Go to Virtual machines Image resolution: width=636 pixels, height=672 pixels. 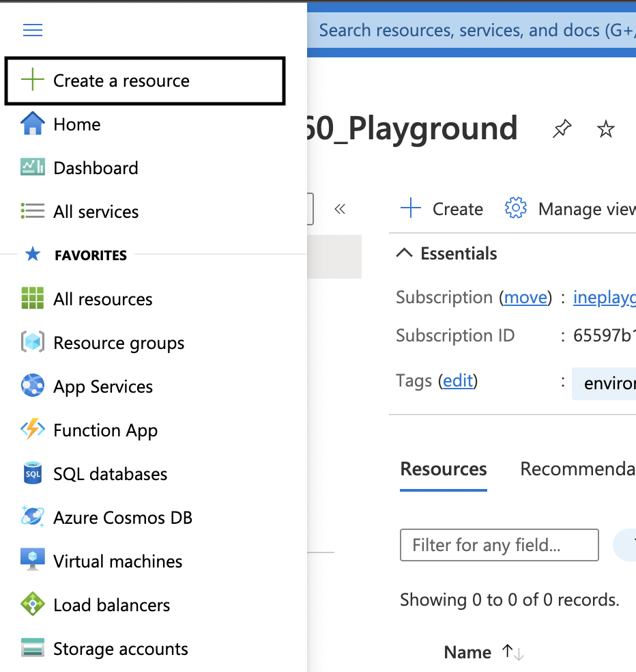coord(117,561)
